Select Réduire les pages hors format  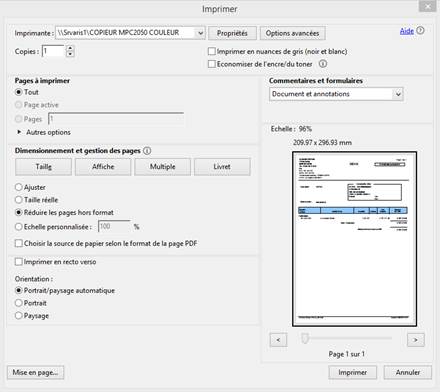(x=19, y=212)
